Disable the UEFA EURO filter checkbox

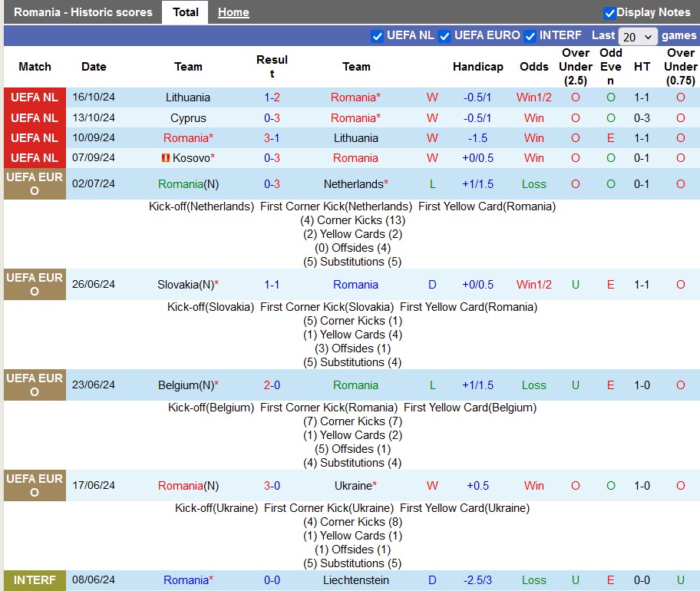(444, 36)
